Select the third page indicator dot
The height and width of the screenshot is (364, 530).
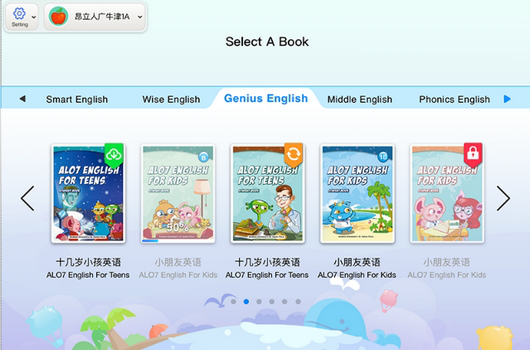tap(259, 301)
